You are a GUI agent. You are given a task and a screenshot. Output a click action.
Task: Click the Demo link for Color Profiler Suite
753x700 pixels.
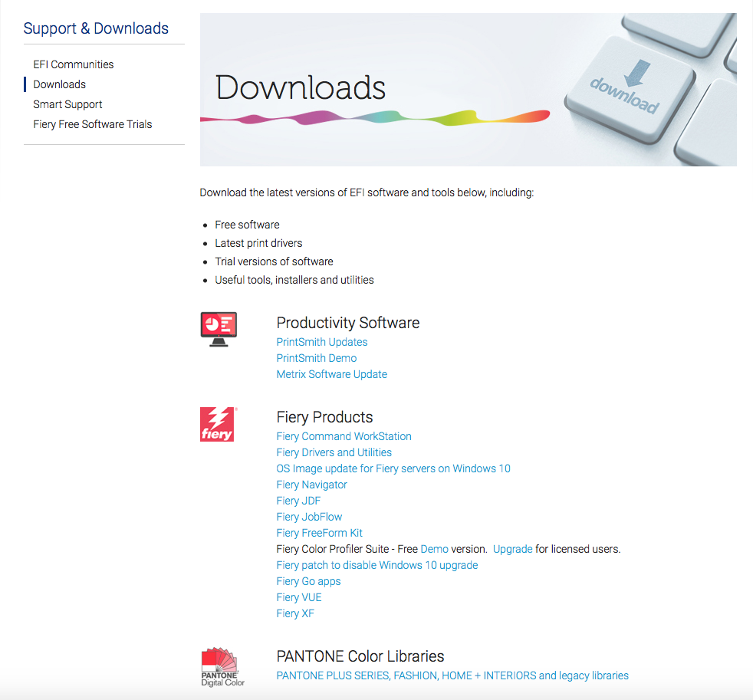tap(435, 549)
